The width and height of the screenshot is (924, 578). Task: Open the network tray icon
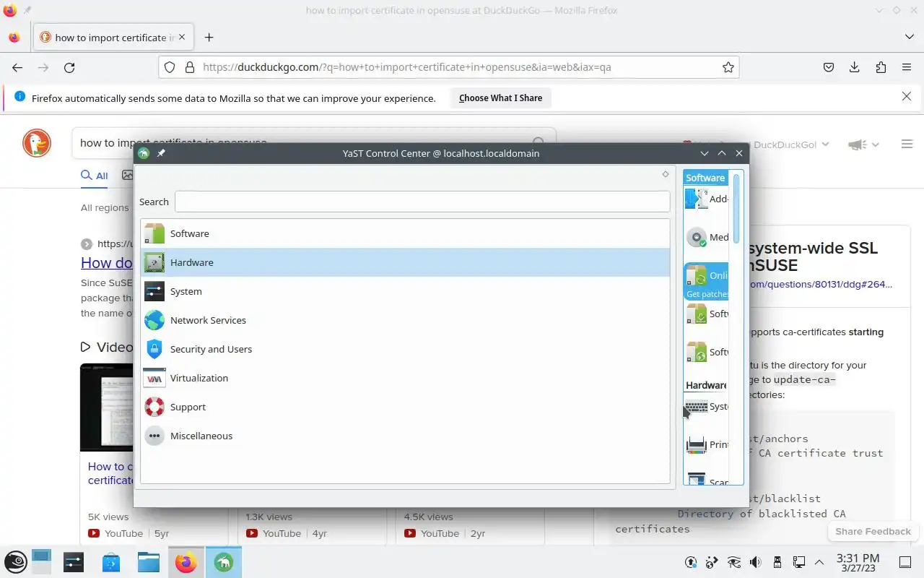tap(798, 562)
